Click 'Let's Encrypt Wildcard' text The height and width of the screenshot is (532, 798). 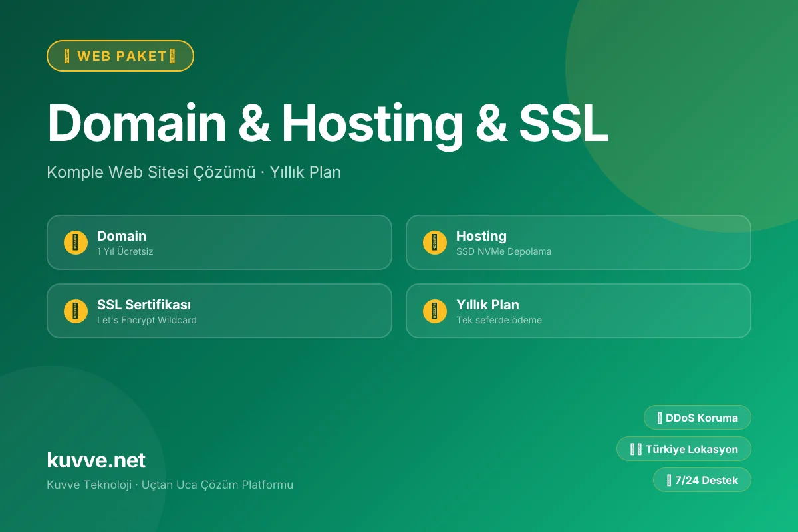coord(147,320)
